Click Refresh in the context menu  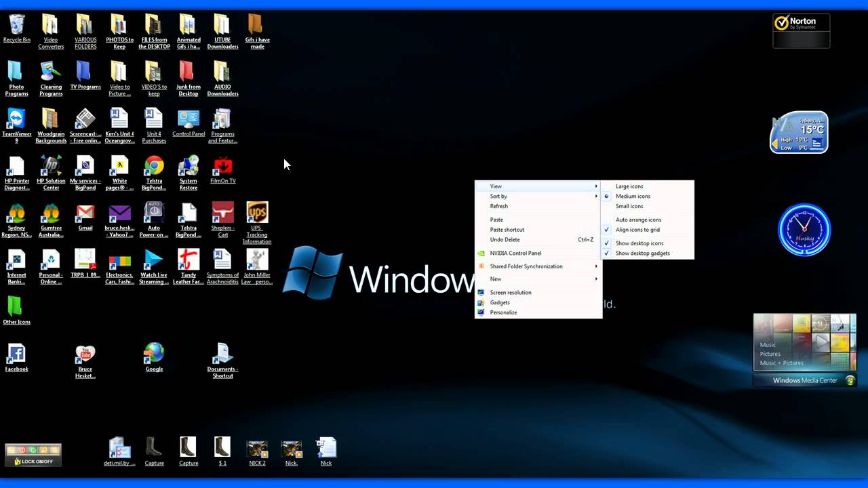[x=538, y=206]
